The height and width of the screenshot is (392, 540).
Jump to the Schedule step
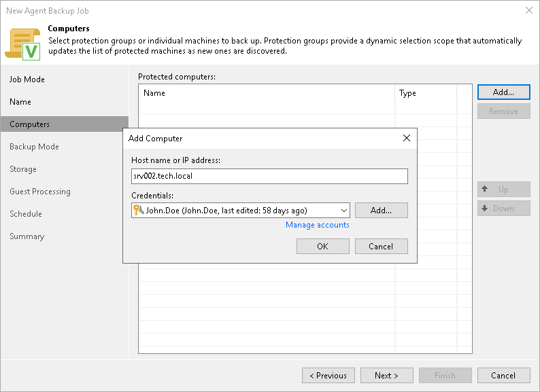26,214
